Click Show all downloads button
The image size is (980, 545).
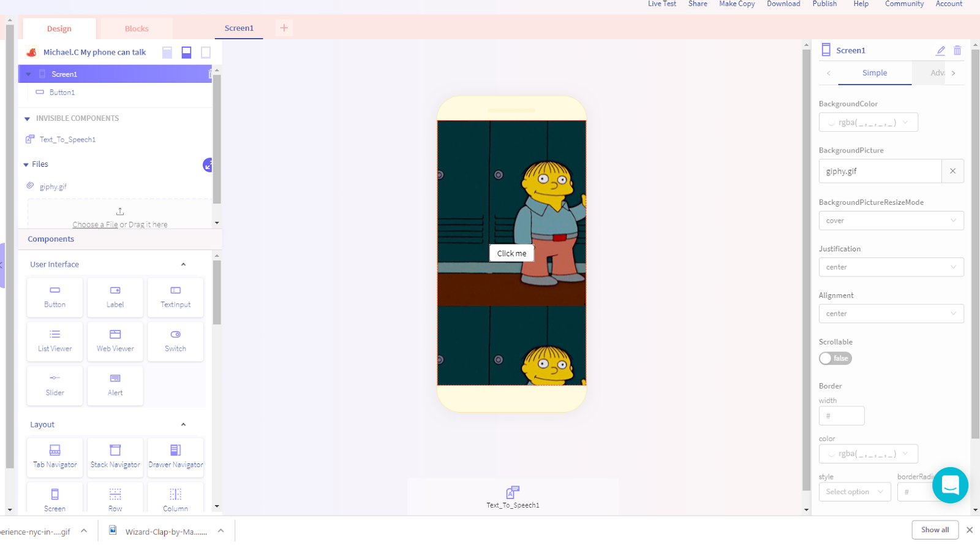pyautogui.click(x=935, y=530)
